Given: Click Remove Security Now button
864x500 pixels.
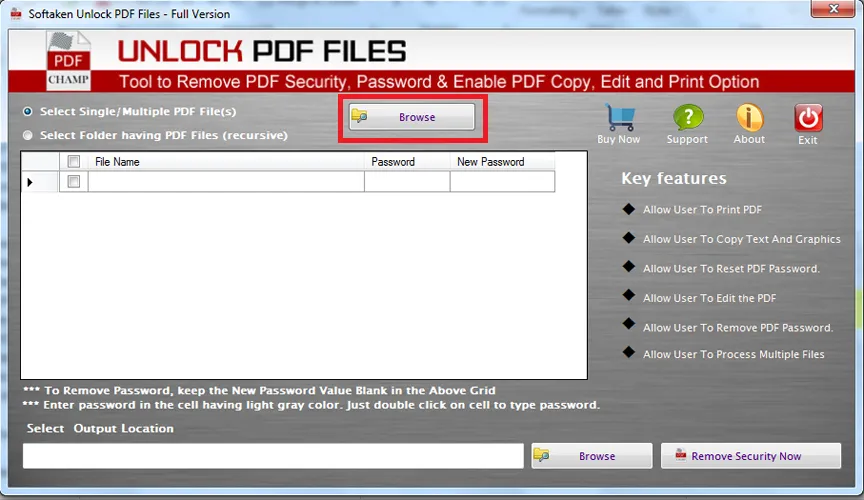Looking at the screenshot, I should click(751, 456).
